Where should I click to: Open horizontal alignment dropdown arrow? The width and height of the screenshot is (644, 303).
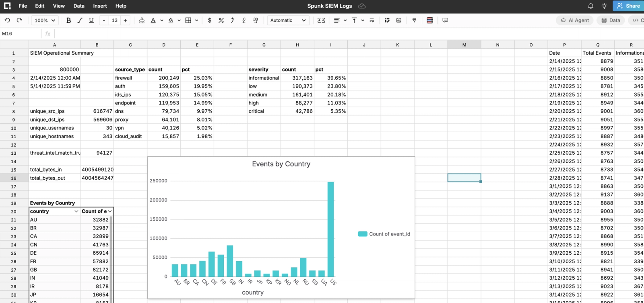[x=345, y=20]
